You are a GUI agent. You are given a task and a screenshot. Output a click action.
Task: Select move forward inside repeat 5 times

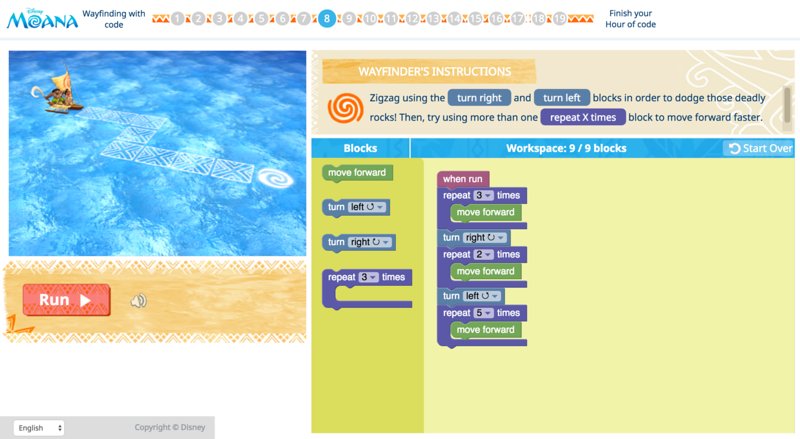pos(486,330)
